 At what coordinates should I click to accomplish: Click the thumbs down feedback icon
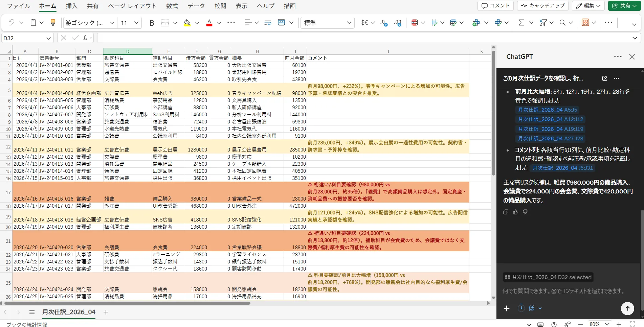[x=525, y=212]
